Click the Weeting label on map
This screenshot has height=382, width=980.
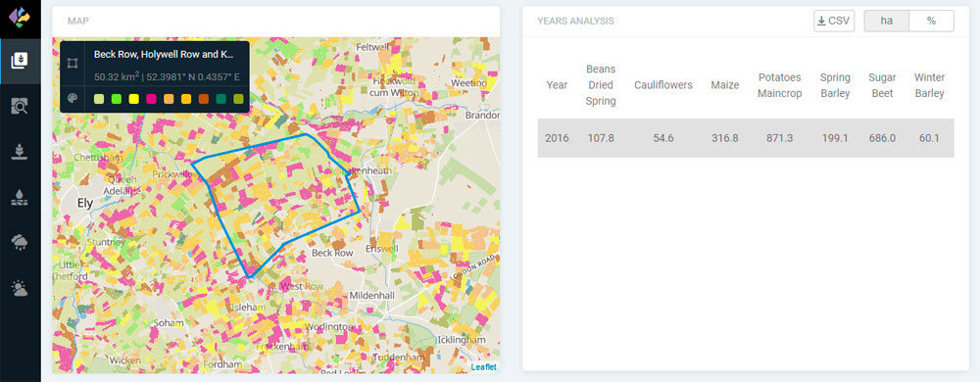[x=468, y=82]
